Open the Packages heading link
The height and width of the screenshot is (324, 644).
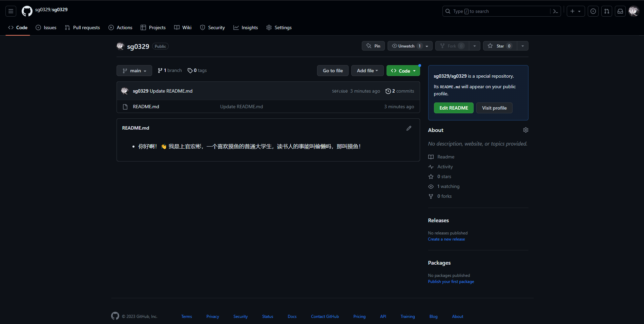pos(439,263)
